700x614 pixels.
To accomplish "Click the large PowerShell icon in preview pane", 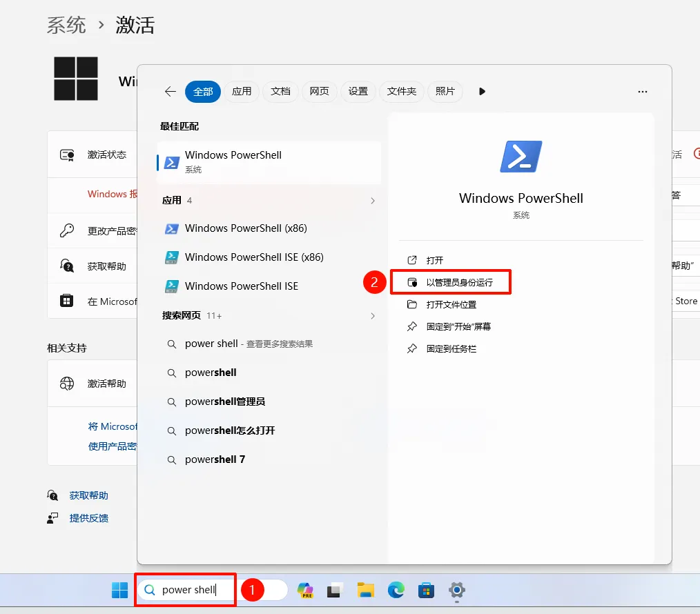I will tap(521, 157).
